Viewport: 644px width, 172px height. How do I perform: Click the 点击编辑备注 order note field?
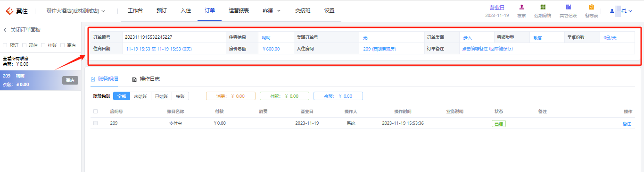pyautogui.click(x=487, y=49)
